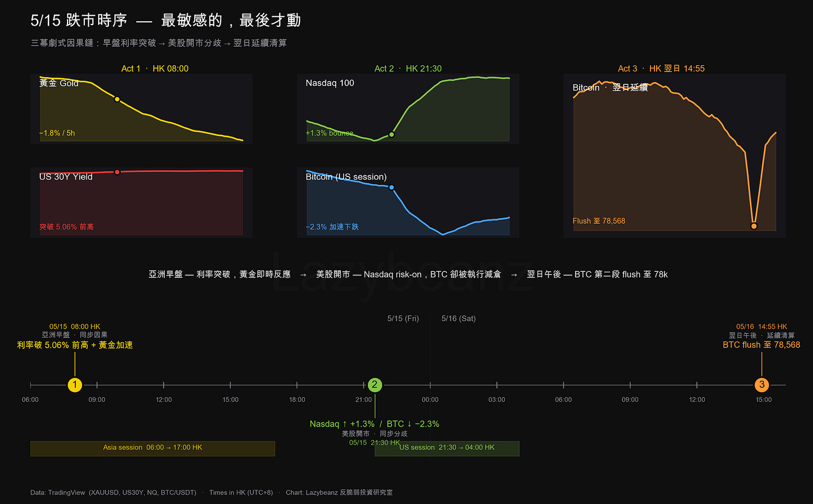Open the Nasdaq 100 chart panel
813x504 pixels.
408,109
